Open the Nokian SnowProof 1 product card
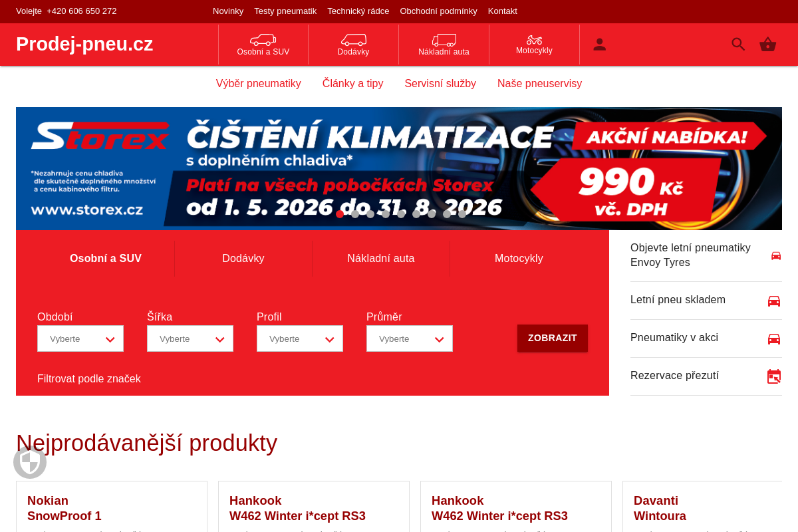 click(112, 507)
